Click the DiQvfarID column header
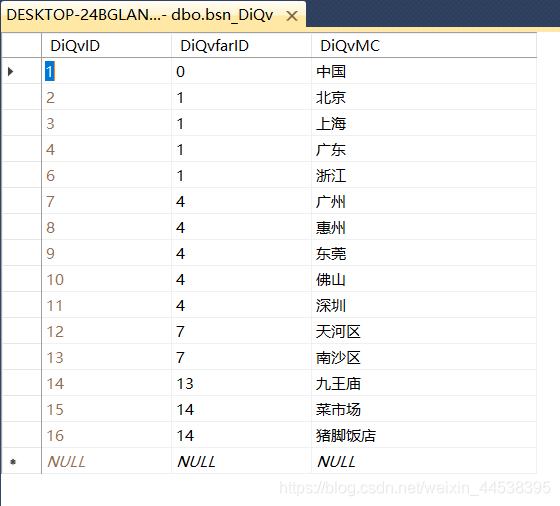 pyautogui.click(x=241, y=46)
